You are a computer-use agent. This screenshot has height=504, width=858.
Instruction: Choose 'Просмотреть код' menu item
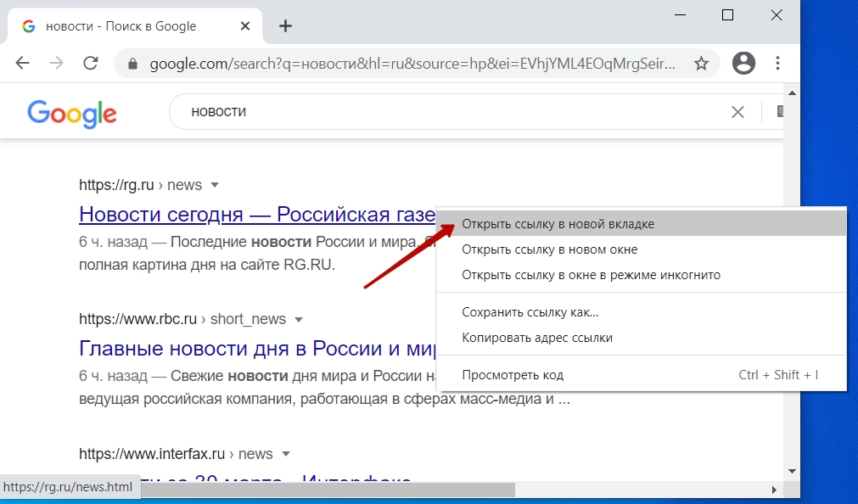[x=642, y=375]
